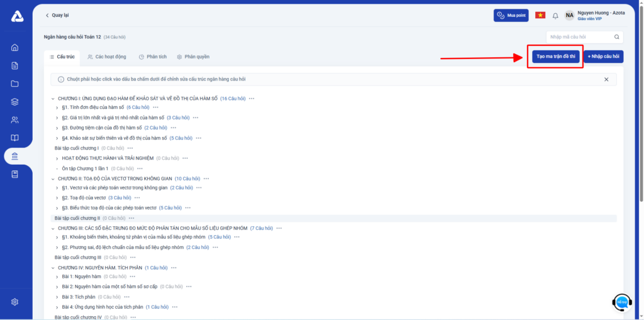Dismiss the structure editing hint banner
The image size is (644, 320).
coord(606,80)
